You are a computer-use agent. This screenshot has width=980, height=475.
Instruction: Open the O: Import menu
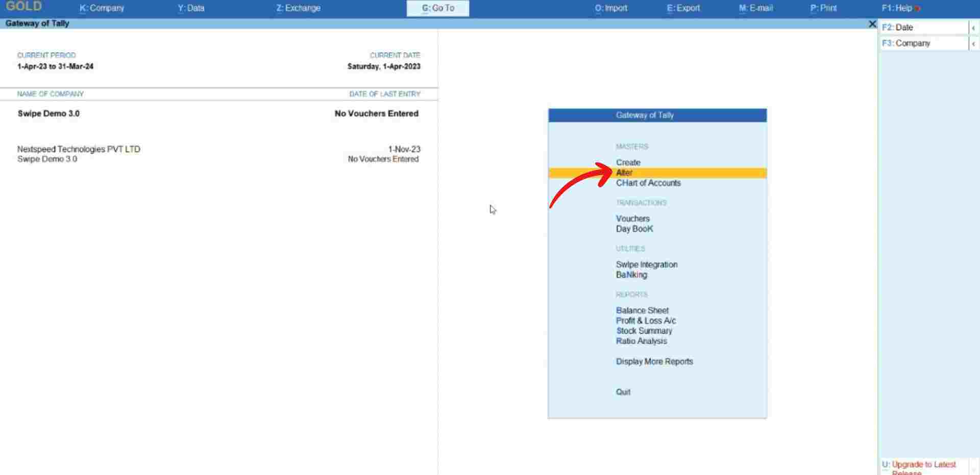611,8
